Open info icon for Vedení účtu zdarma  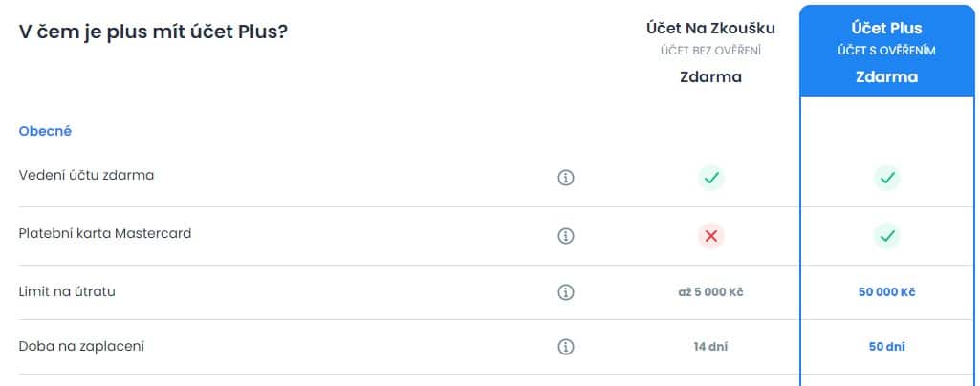566,178
